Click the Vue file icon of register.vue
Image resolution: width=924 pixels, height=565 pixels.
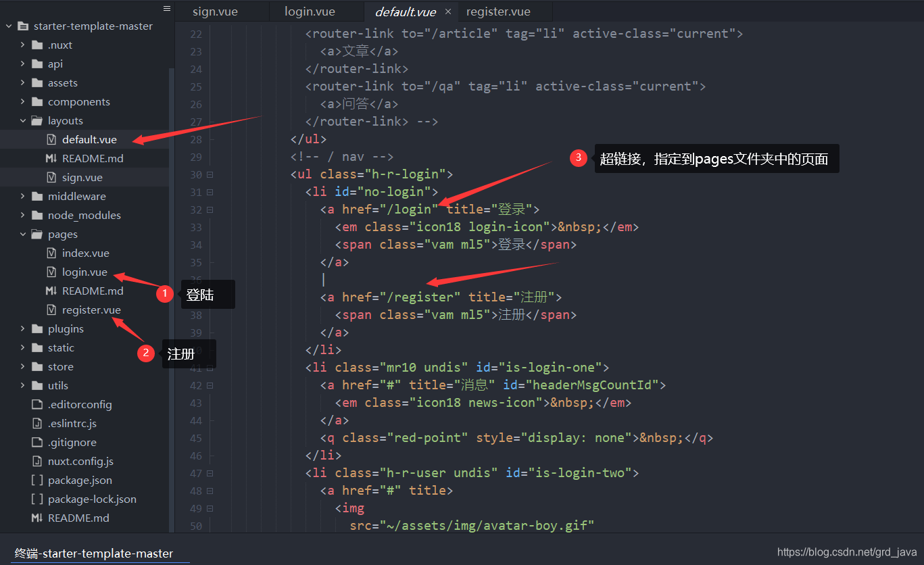click(51, 310)
